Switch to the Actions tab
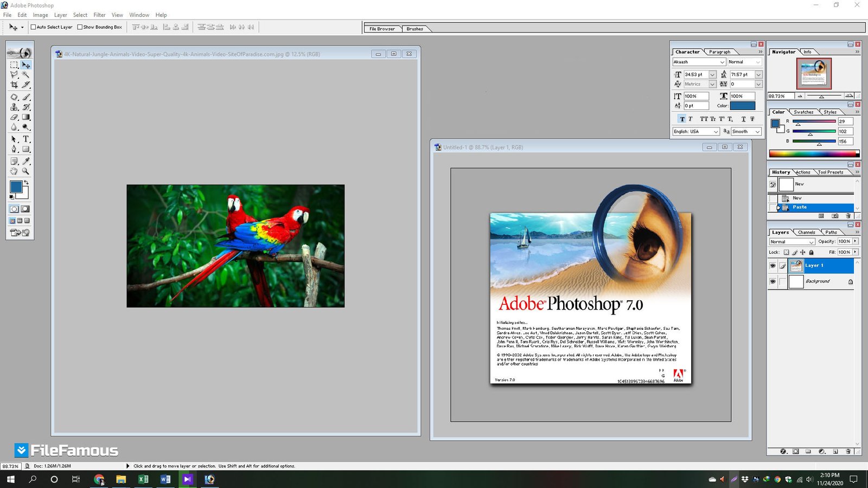The height and width of the screenshot is (488, 868). click(x=803, y=172)
